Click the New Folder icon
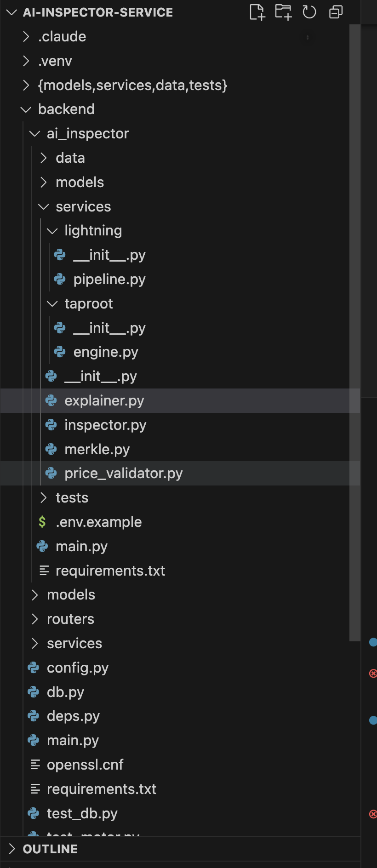This screenshot has width=377, height=868. [x=283, y=12]
